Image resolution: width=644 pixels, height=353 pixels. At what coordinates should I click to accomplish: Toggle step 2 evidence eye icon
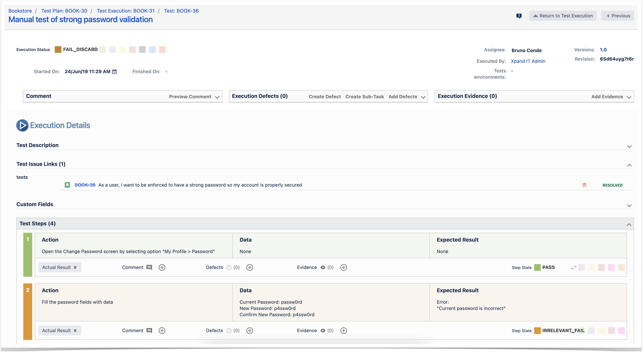click(x=323, y=330)
